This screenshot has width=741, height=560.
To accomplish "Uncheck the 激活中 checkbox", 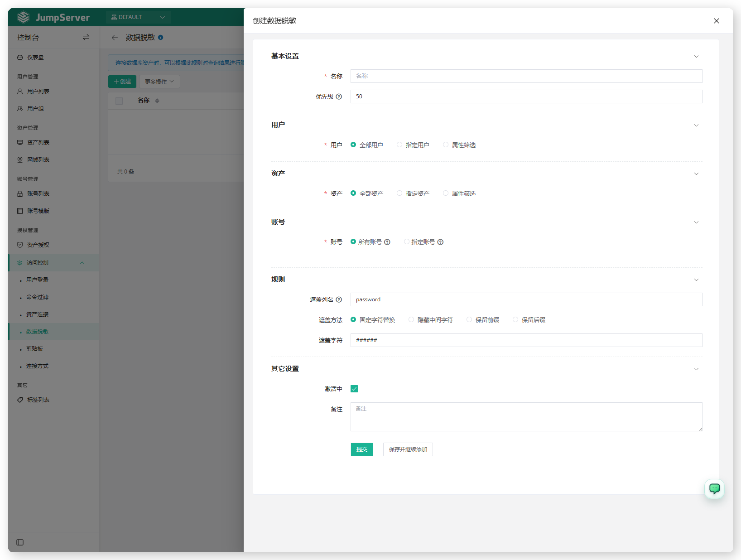I will pos(354,389).
